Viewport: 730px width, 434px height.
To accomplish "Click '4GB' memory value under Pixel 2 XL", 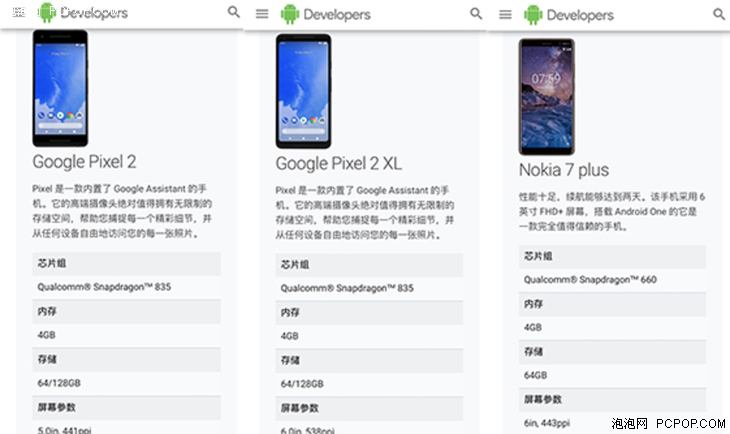I will (x=290, y=336).
